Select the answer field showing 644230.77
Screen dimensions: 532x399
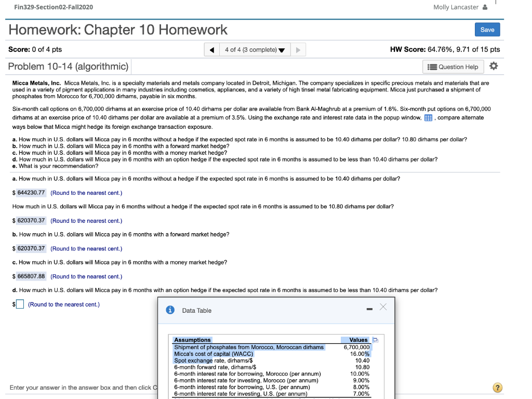click(29, 192)
